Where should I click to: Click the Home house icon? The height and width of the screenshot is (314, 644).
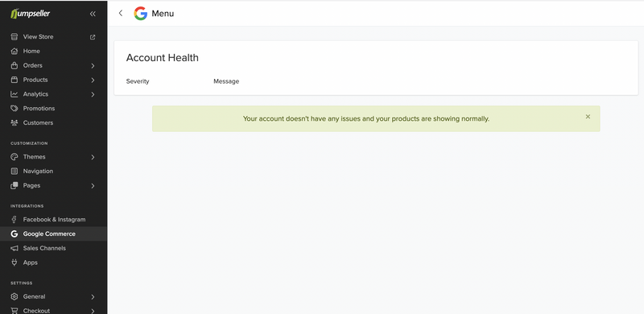pos(14,51)
